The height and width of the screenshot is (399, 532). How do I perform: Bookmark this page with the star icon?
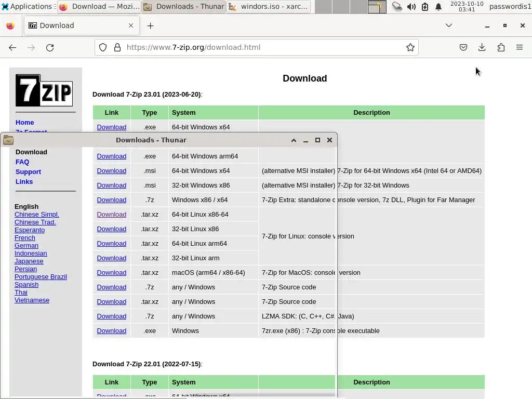[x=410, y=47]
